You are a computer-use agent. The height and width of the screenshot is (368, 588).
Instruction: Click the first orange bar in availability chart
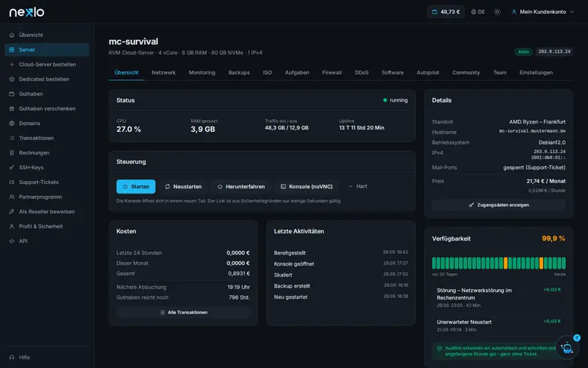pyautogui.click(x=506, y=263)
